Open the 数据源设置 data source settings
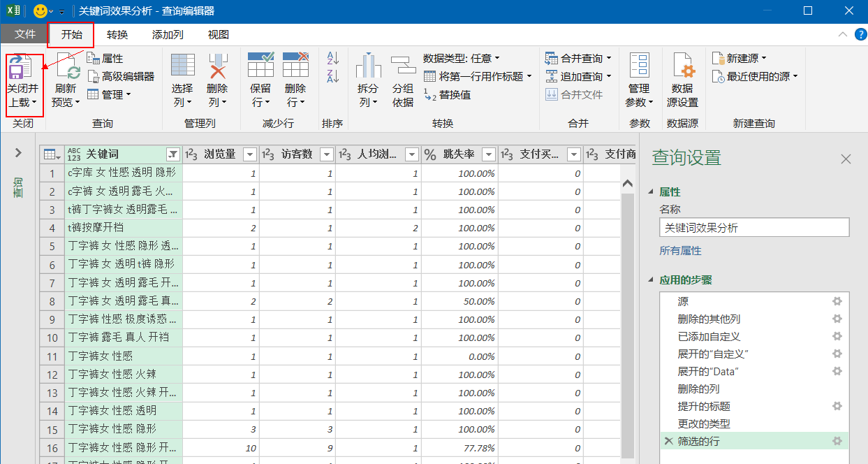This screenshot has height=464, width=868. click(x=682, y=67)
